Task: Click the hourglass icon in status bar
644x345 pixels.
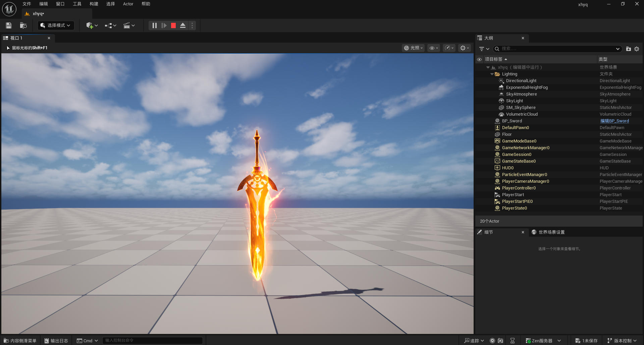Action: 513,341
